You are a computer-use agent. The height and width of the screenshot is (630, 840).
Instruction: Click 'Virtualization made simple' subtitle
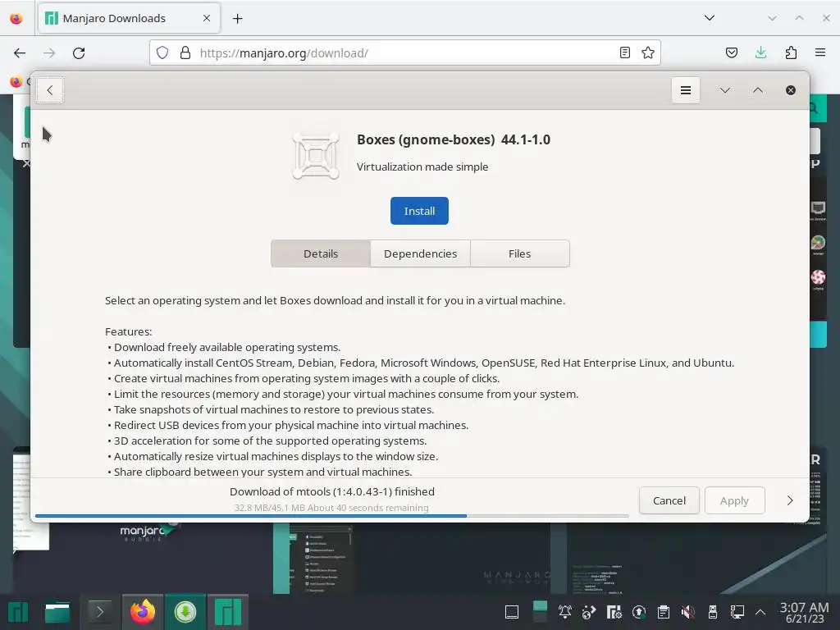(422, 167)
